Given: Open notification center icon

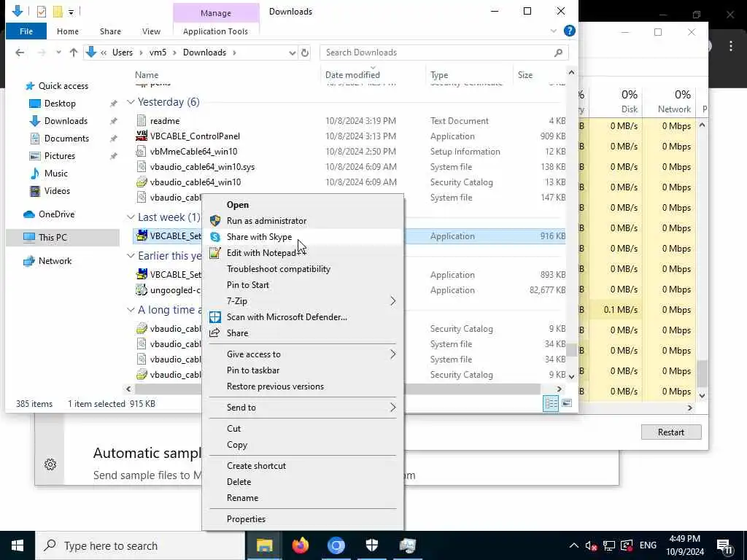Looking at the screenshot, I should tap(724, 545).
